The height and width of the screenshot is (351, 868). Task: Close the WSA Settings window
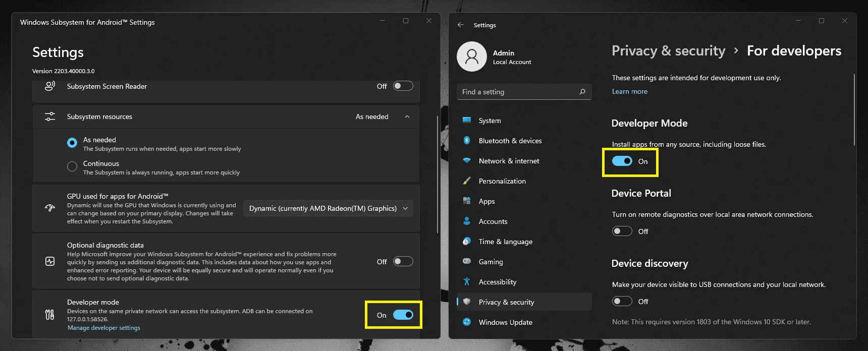[429, 21]
